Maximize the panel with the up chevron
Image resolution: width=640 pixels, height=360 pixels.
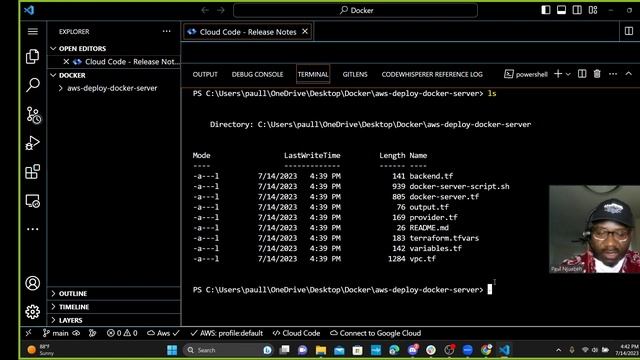[629, 74]
